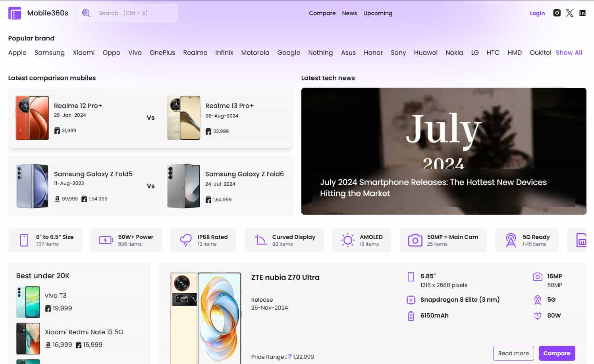Select the AMOLED display filter
The height and width of the screenshot is (364, 594).
(362, 240)
